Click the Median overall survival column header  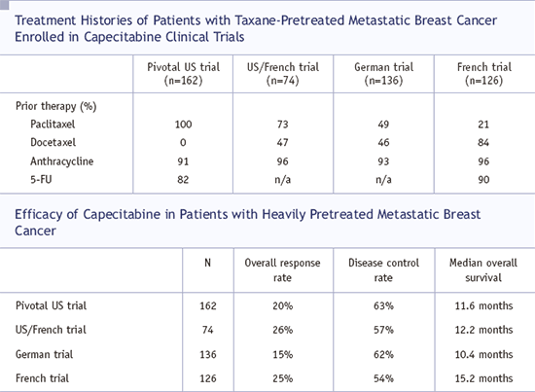[x=483, y=270]
